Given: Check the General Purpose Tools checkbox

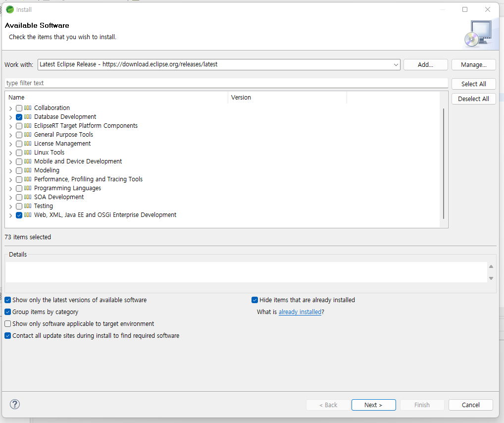Looking at the screenshot, I should pyautogui.click(x=19, y=135).
